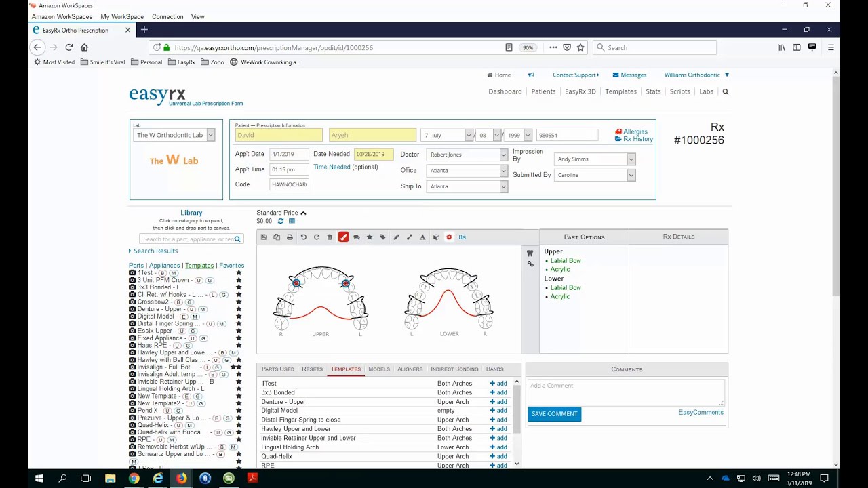The width and height of the screenshot is (868, 488).
Task: Add the Hawley Upper and Lower template
Action: point(498,429)
